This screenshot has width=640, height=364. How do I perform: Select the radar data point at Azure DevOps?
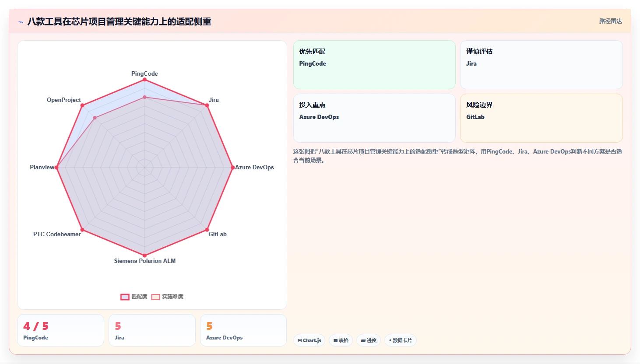coord(232,167)
